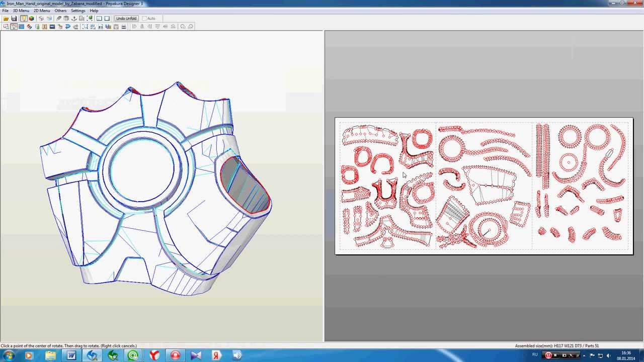Open the Mail.ru Agent @ taskbar icon
644x362 pixels.
pyautogui.click(x=133, y=355)
